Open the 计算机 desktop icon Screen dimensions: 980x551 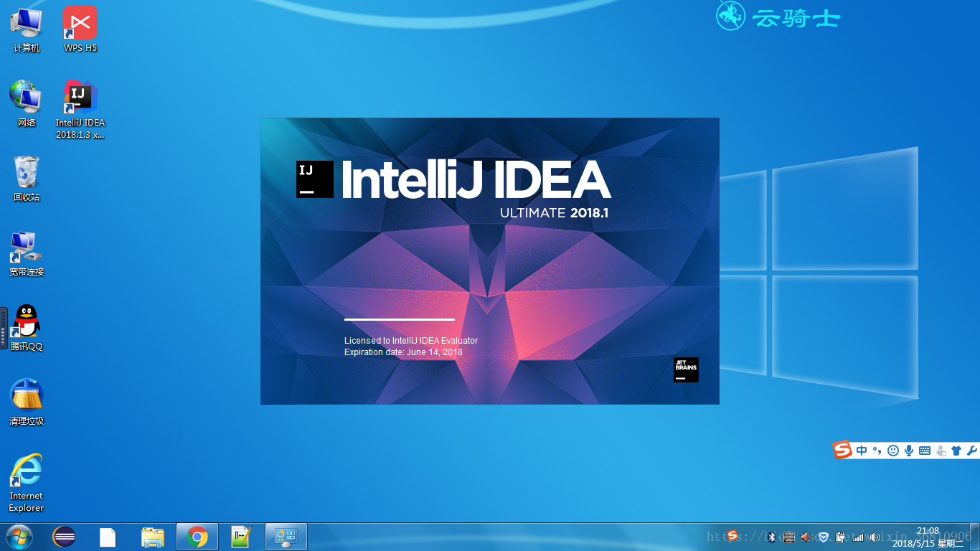[27, 29]
